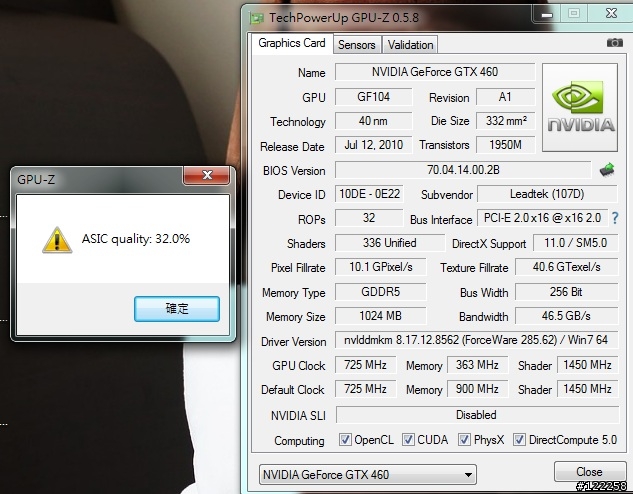
Task: Open the Validation tab
Action: [x=410, y=45]
